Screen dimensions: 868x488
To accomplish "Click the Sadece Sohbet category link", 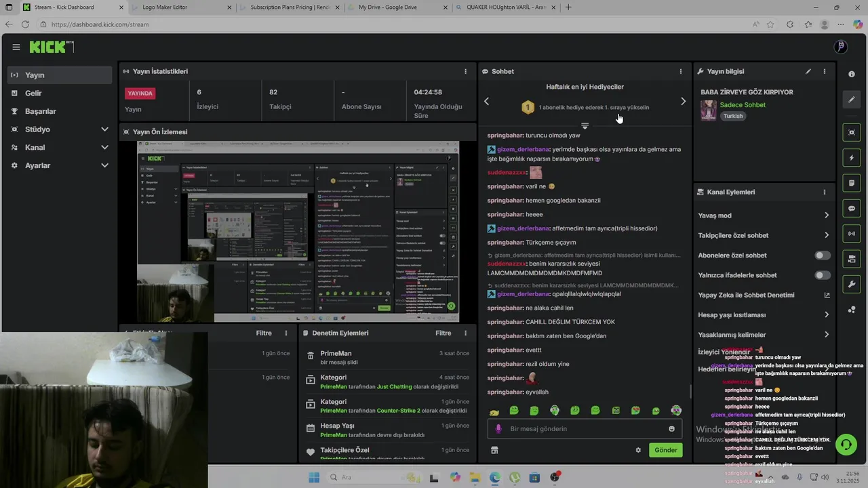I will (x=743, y=105).
